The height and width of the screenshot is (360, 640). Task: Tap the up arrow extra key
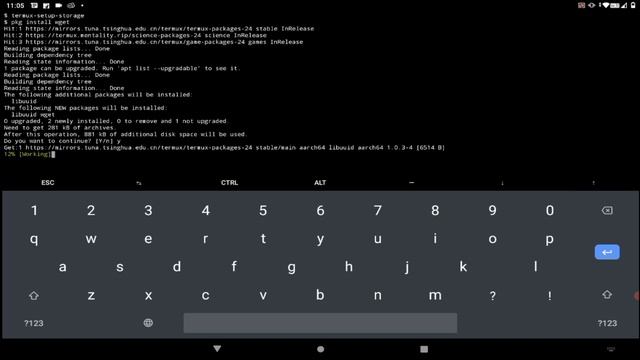[x=593, y=183]
